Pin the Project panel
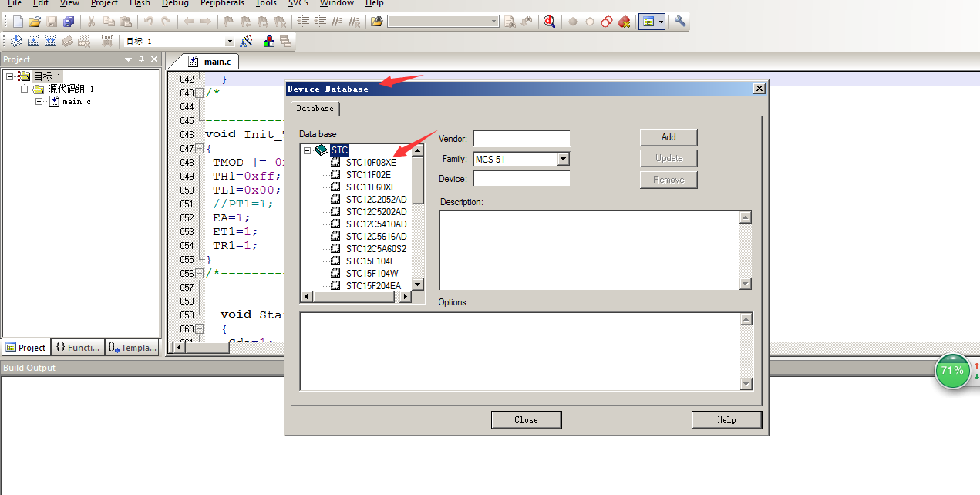Viewport: 980px width, 495px height. click(141, 59)
